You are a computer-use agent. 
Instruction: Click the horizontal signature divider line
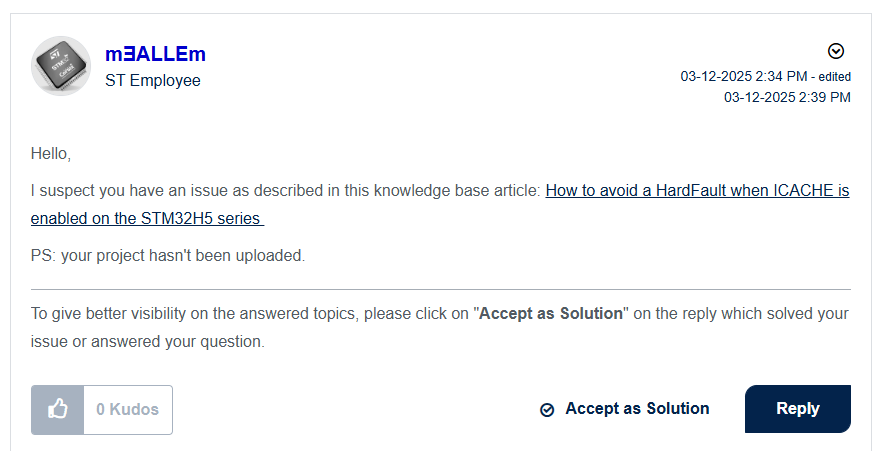coord(440,289)
